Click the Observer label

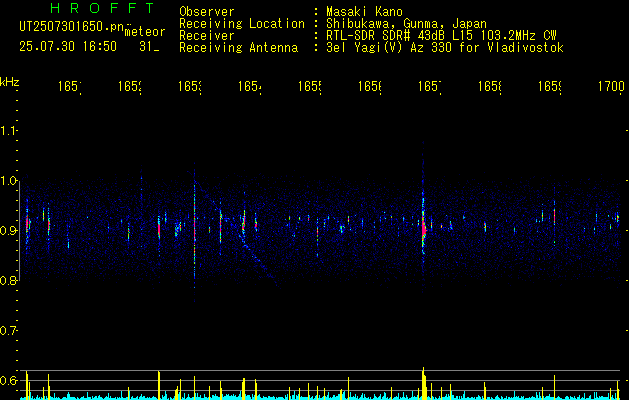click(207, 12)
